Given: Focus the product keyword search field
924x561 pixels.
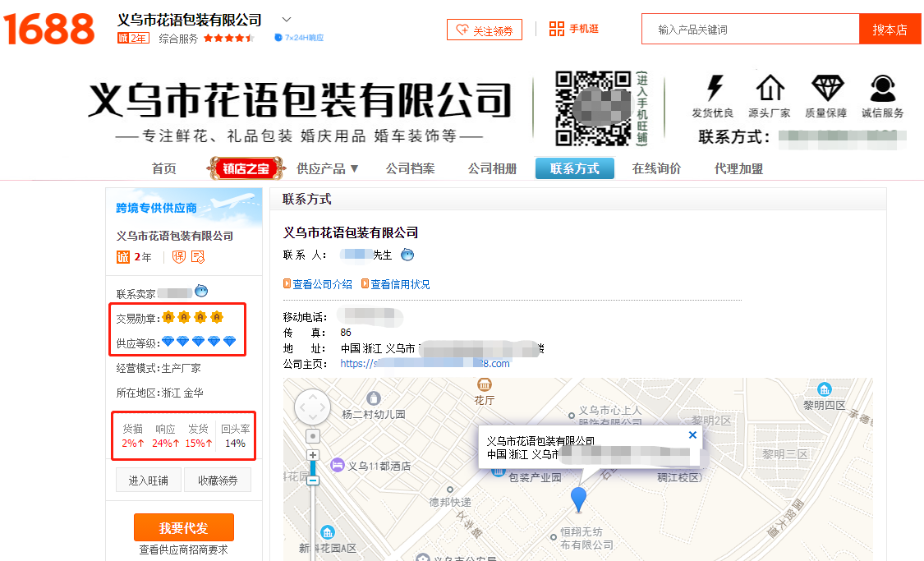Looking at the screenshot, I should (x=750, y=29).
